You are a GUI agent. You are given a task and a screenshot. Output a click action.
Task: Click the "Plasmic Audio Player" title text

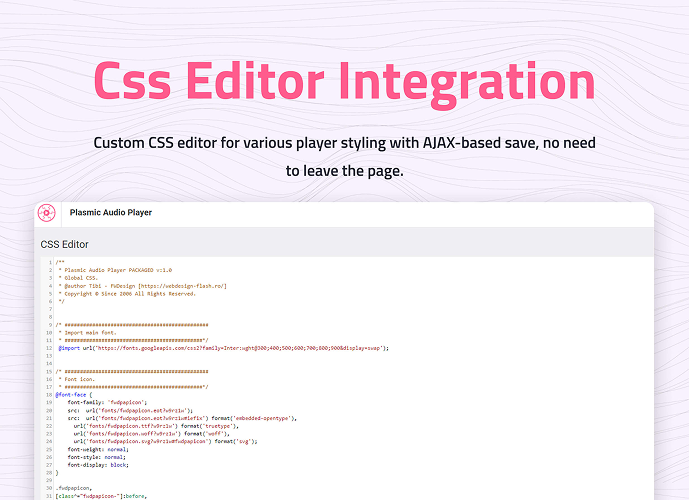111,213
